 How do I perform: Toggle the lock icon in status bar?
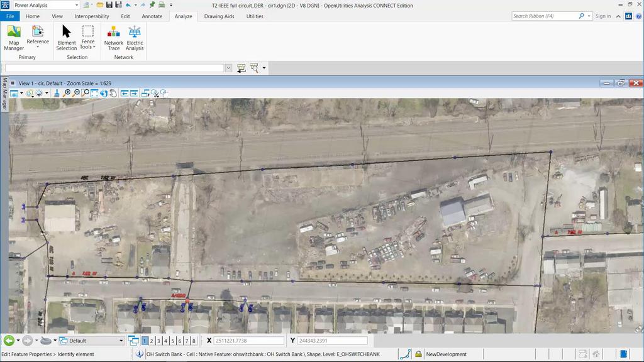(418, 354)
